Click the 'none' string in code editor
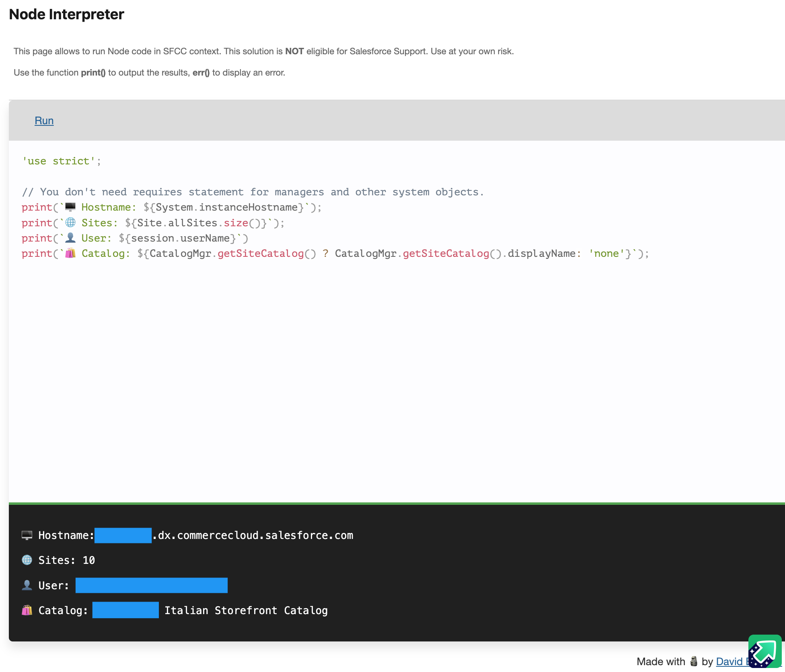The image size is (785, 672). [x=606, y=254]
